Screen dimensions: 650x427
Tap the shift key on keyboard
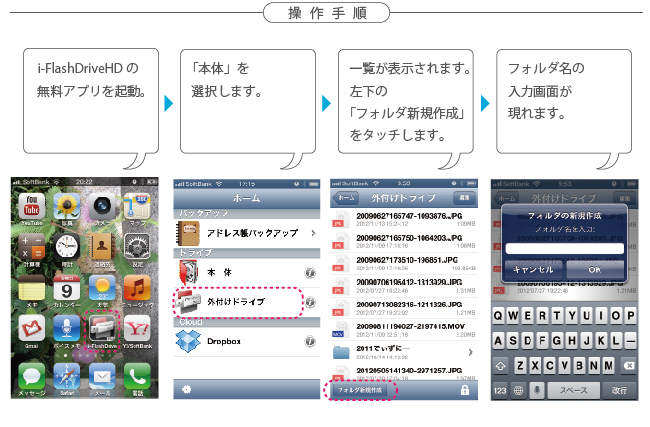[x=500, y=366]
